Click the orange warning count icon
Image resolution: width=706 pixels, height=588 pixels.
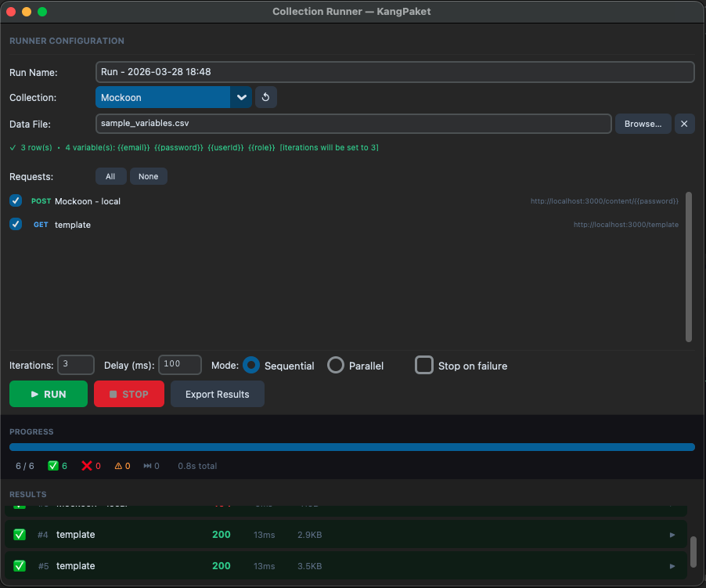(x=118, y=466)
